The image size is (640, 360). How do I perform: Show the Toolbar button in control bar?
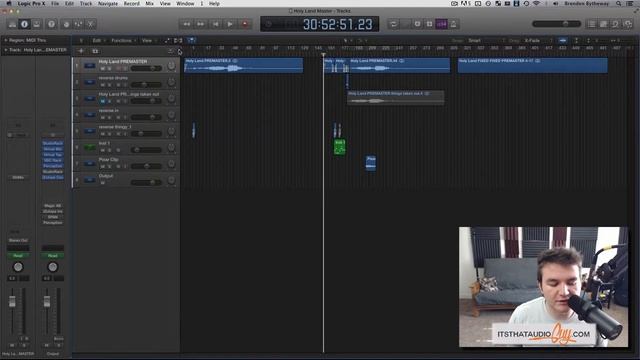(37, 24)
